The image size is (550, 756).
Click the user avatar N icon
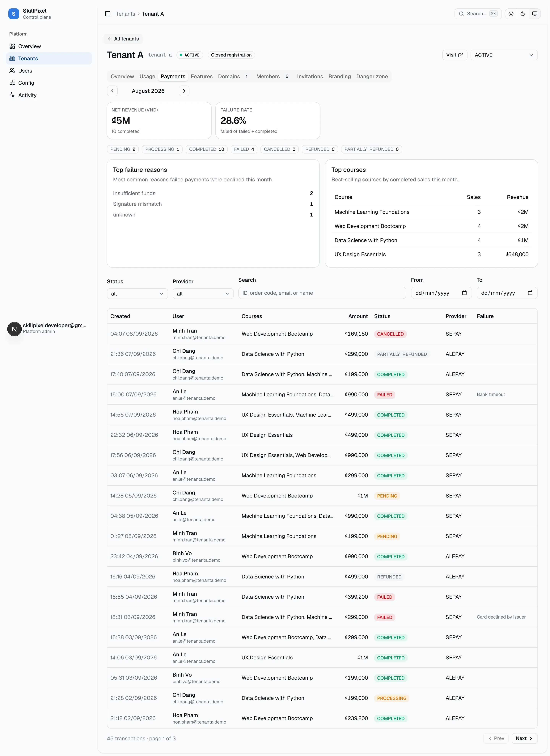pyautogui.click(x=14, y=329)
